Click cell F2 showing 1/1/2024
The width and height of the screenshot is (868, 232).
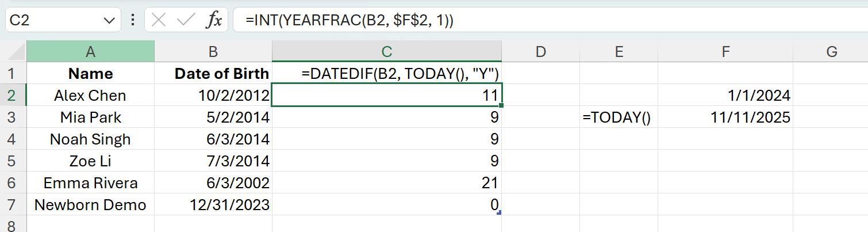725,96
